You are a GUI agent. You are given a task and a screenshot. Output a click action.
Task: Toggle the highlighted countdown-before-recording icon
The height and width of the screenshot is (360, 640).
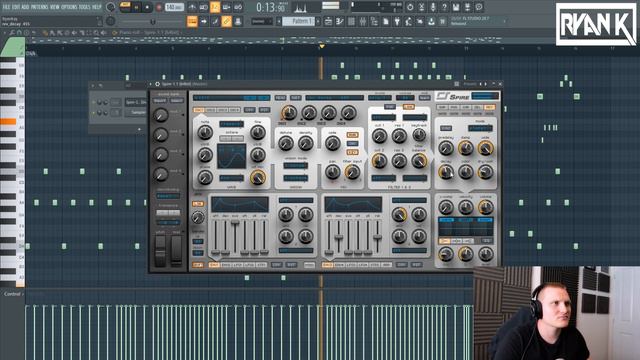click(x=215, y=7)
